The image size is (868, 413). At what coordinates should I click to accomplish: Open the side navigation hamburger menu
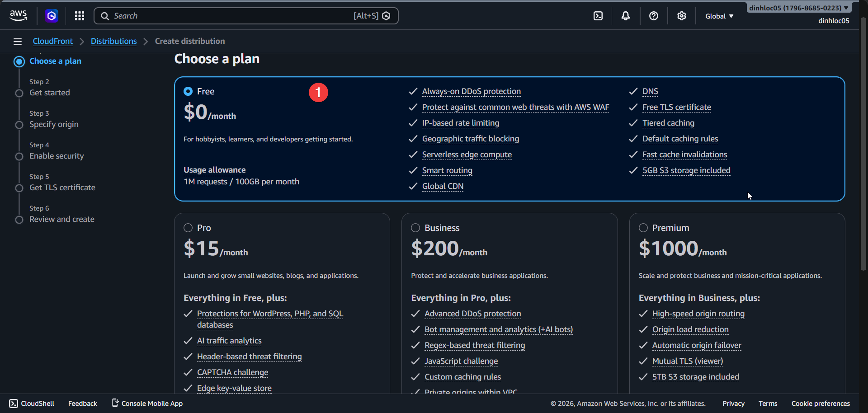(x=17, y=41)
